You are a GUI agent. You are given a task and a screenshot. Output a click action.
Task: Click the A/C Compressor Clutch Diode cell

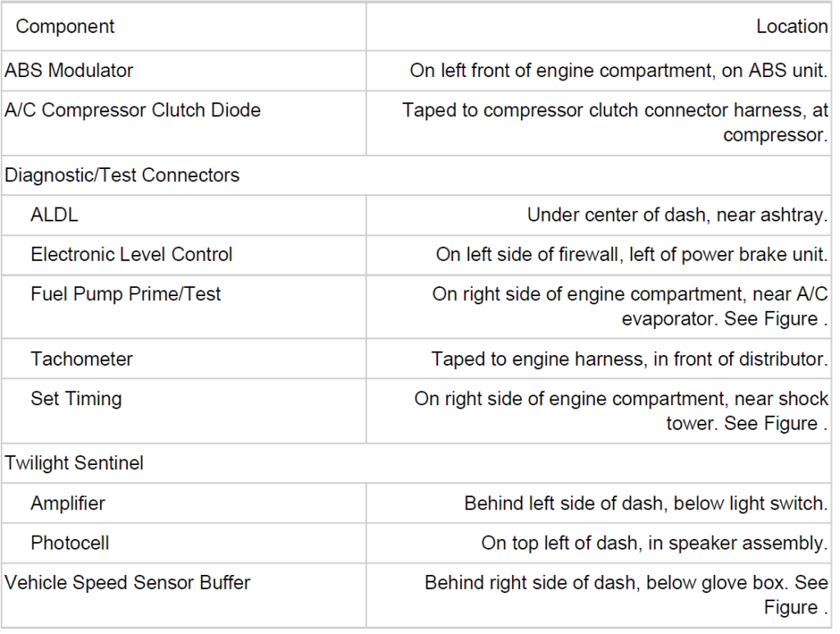pyautogui.click(x=133, y=110)
